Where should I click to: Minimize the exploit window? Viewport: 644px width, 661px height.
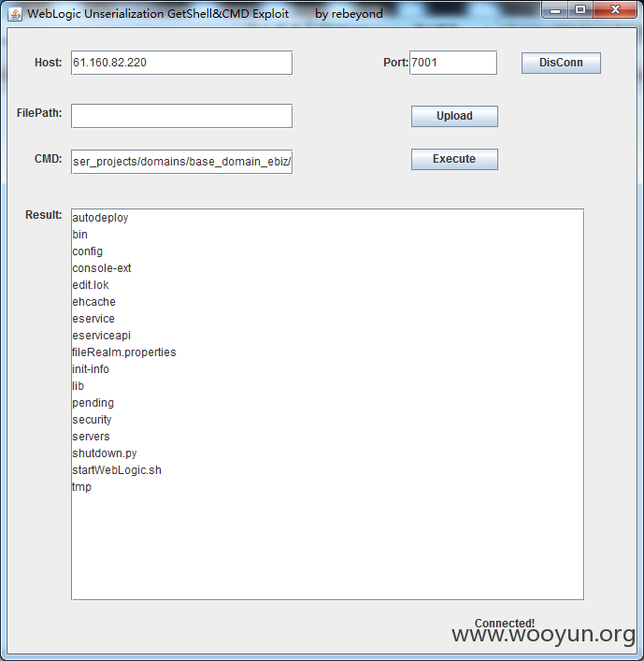555,10
